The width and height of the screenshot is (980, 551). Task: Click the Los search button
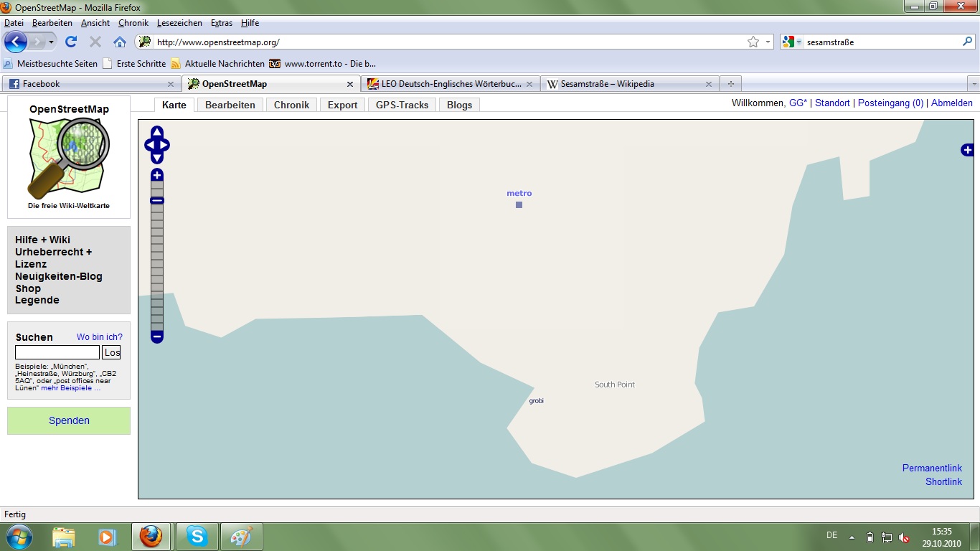111,352
